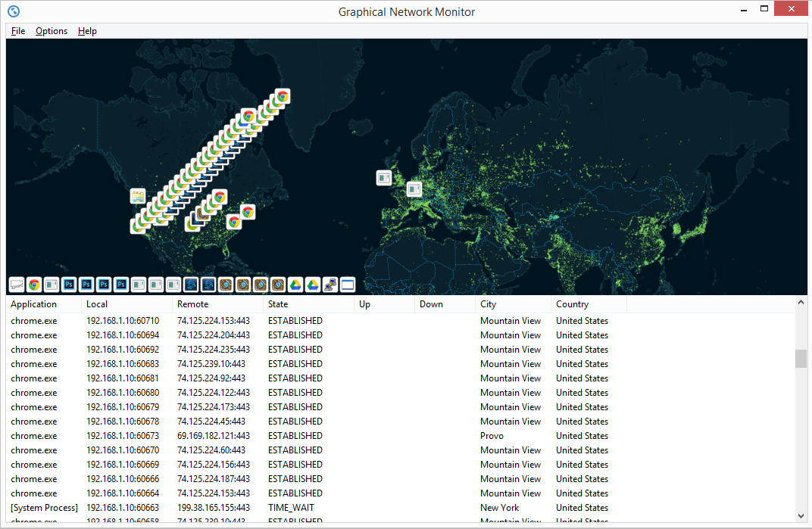812x529 pixels.
Task: Select the left Google Drive icon in strip
Action: tap(295, 285)
